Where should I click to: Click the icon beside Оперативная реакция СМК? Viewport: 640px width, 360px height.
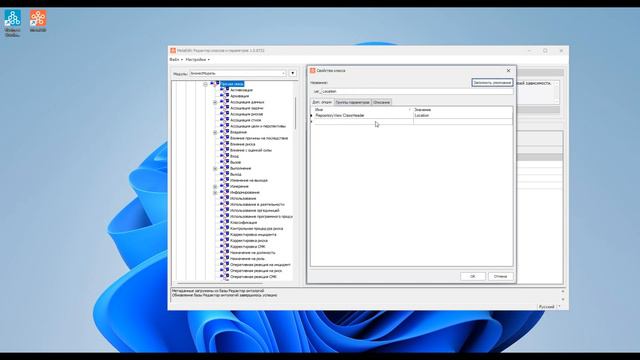coord(225,277)
